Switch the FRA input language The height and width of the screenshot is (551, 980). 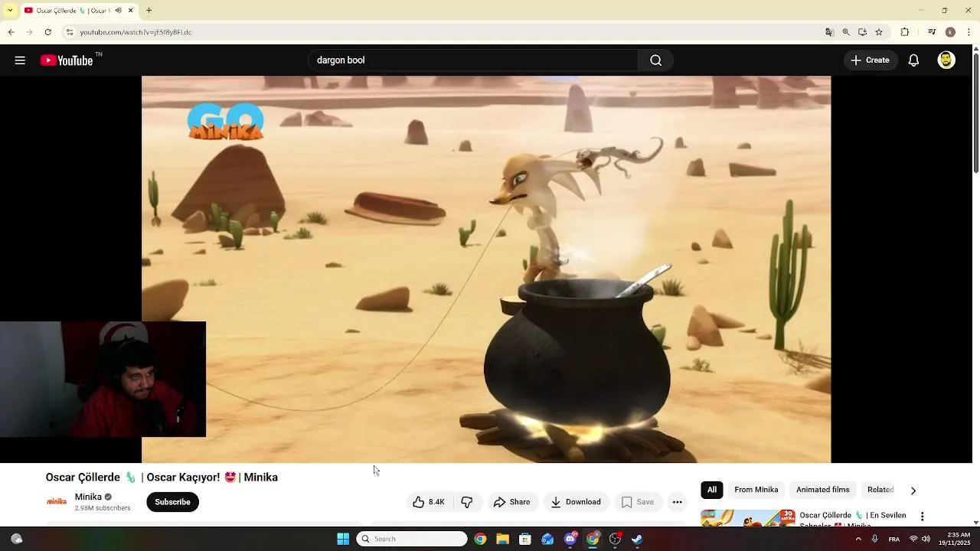coord(894,539)
